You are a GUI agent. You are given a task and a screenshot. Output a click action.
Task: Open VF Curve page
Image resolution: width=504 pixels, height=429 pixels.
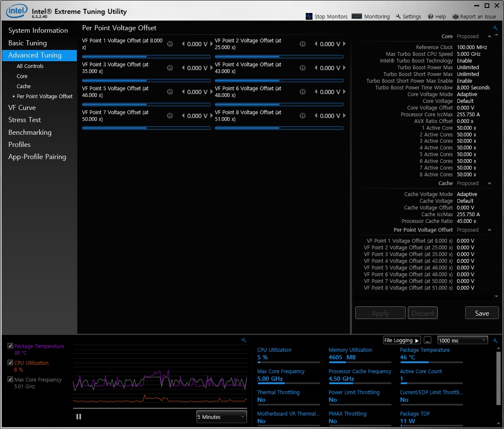coord(22,107)
